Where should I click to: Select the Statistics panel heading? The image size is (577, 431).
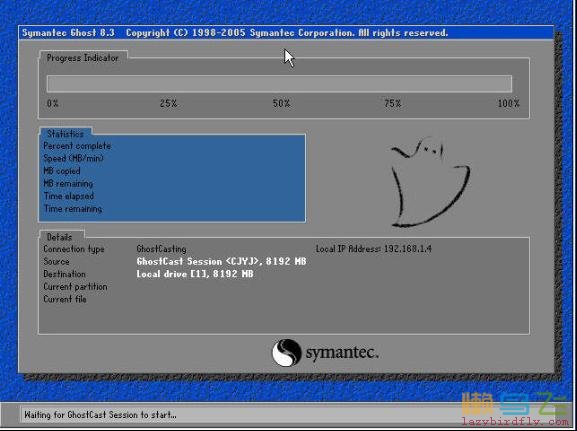coord(66,134)
